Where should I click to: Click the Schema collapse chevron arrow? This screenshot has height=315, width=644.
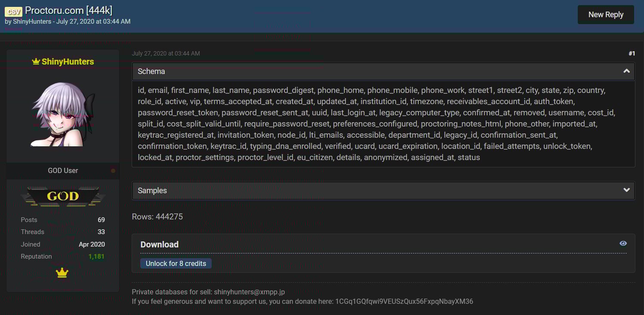pos(626,71)
